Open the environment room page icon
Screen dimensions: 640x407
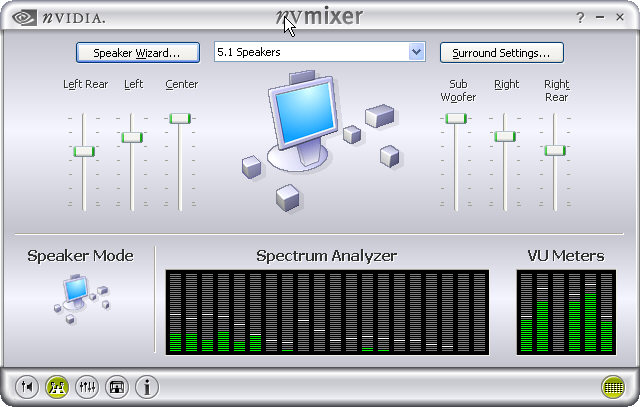(x=117, y=386)
